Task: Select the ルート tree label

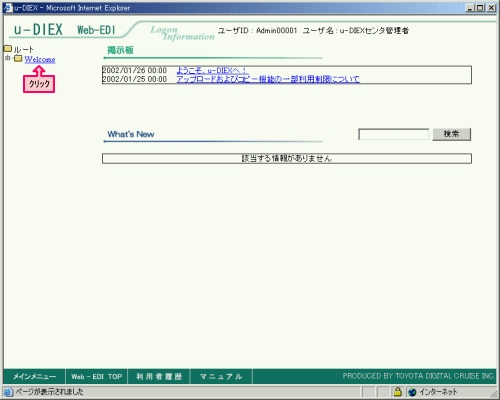Action: [23, 50]
